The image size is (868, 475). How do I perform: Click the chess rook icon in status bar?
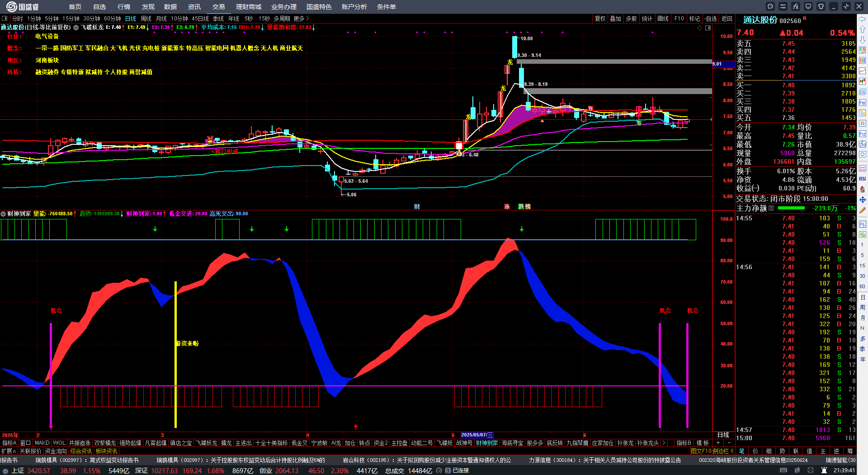coord(824,470)
